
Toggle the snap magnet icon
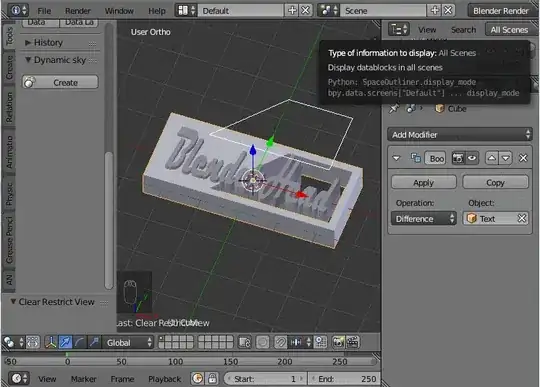(281, 343)
